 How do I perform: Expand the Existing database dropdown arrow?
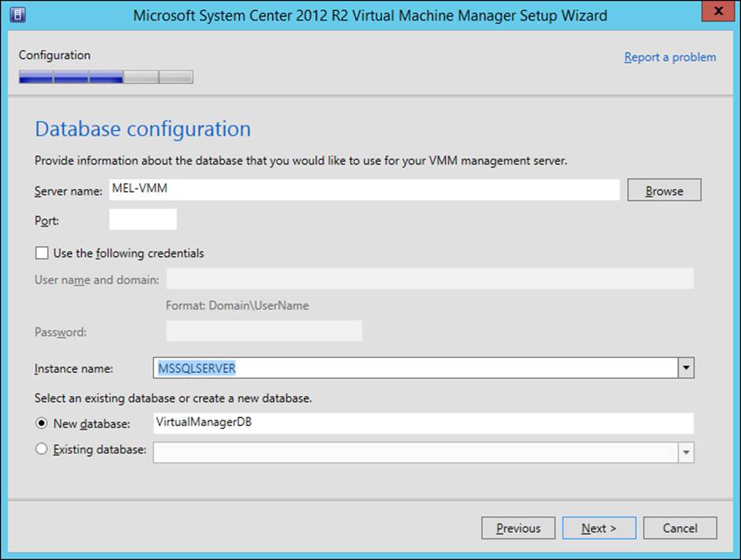click(x=686, y=453)
